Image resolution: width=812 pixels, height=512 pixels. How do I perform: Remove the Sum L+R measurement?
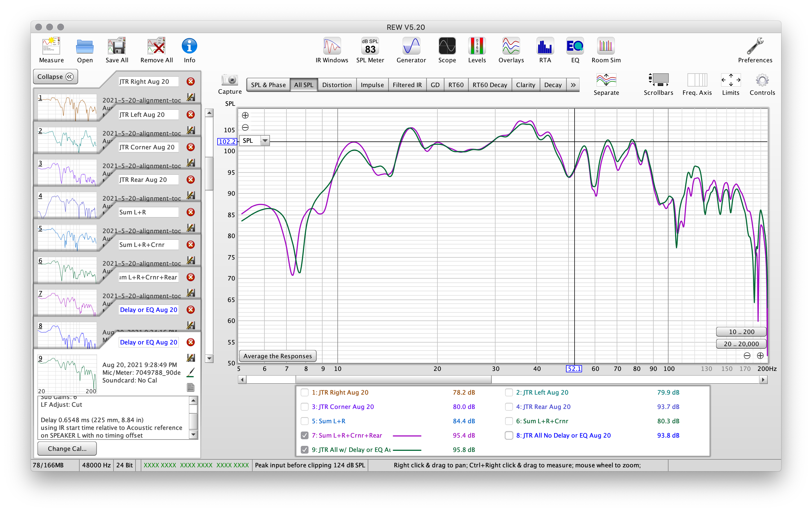pos(191,212)
